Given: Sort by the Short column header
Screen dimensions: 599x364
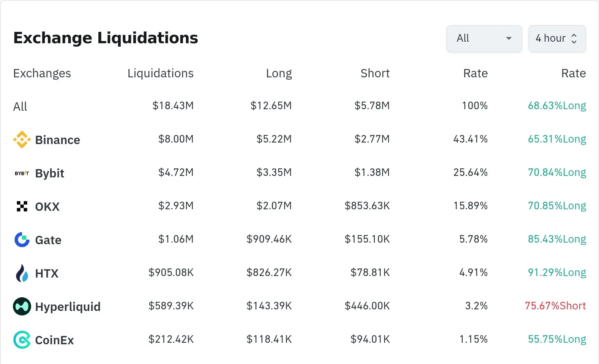Looking at the screenshot, I should [x=375, y=73].
